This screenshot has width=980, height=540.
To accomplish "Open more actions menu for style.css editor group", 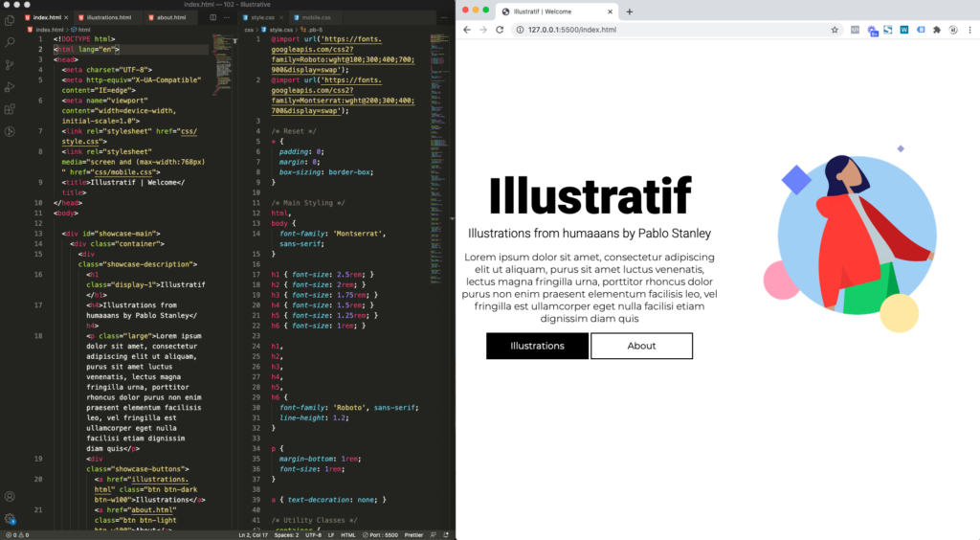I will [444, 17].
